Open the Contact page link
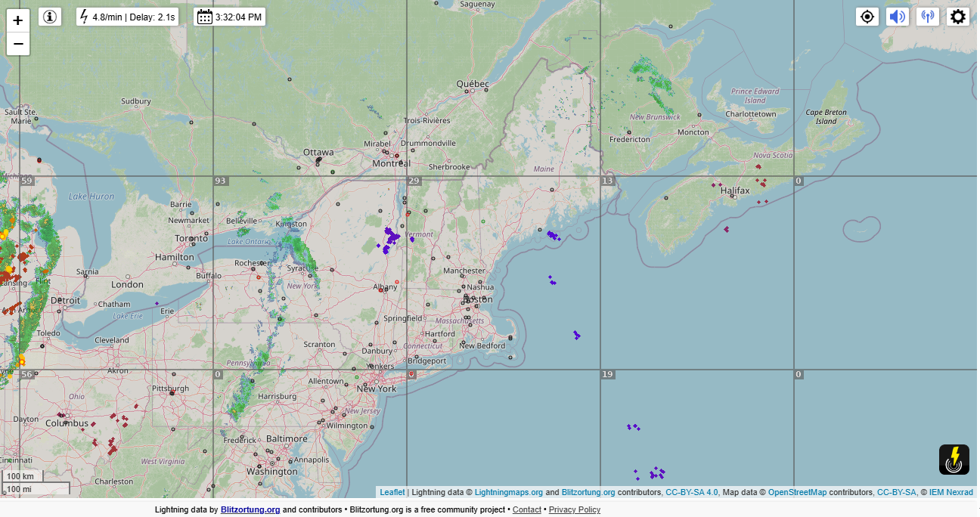Image resolution: width=980 pixels, height=517 pixels. [x=527, y=509]
